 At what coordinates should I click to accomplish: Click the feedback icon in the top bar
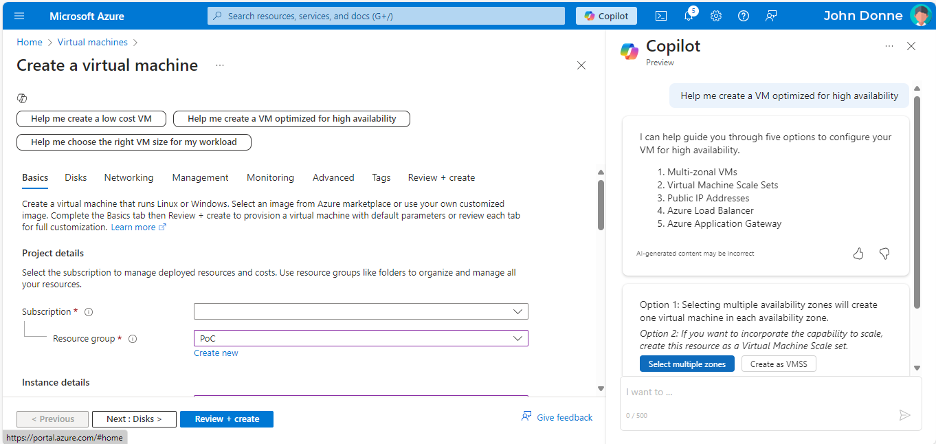(x=771, y=16)
